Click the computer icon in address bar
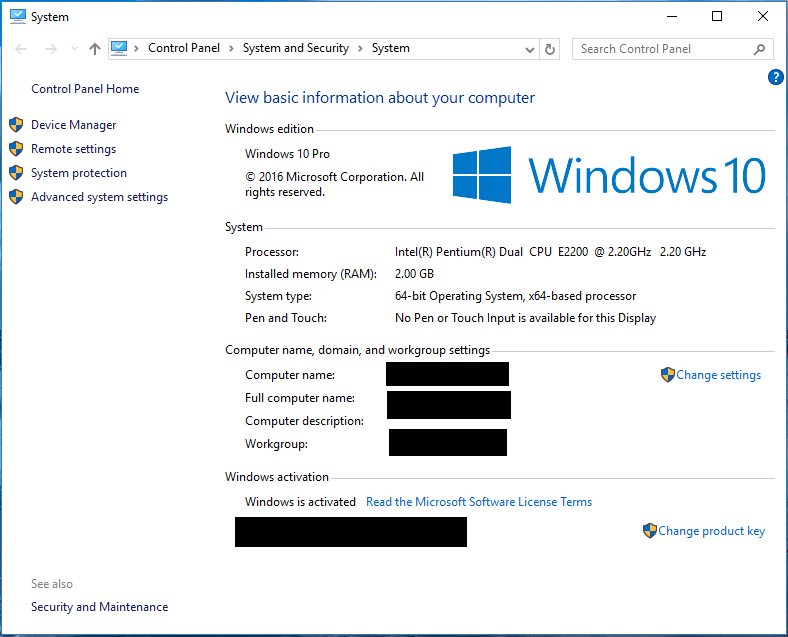The width and height of the screenshot is (788, 637). pyautogui.click(x=119, y=48)
